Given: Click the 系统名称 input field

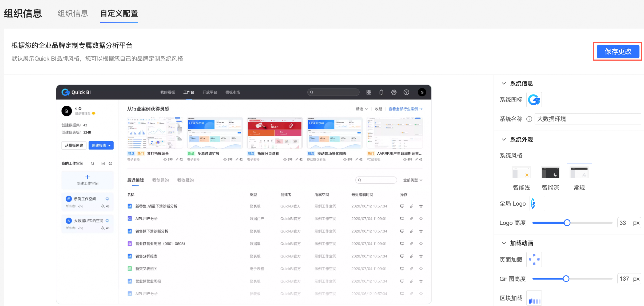Looking at the screenshot, I should pos(588,119).
